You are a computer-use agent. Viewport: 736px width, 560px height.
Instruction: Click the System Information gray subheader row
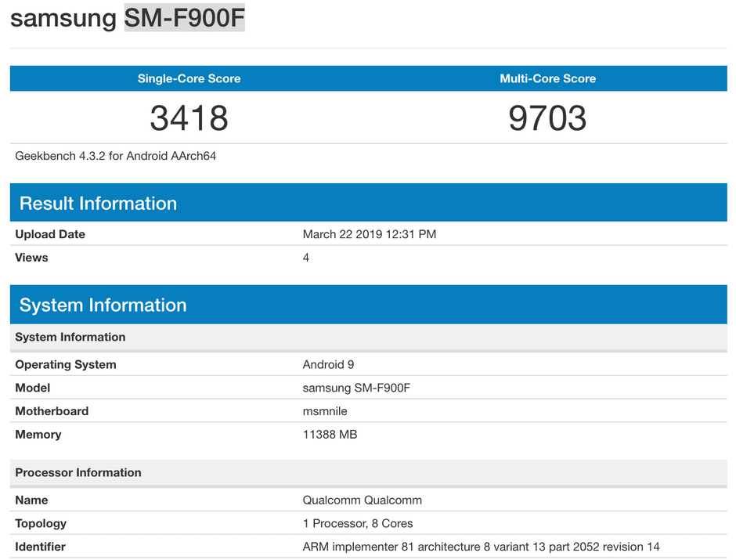pos(70,337)
